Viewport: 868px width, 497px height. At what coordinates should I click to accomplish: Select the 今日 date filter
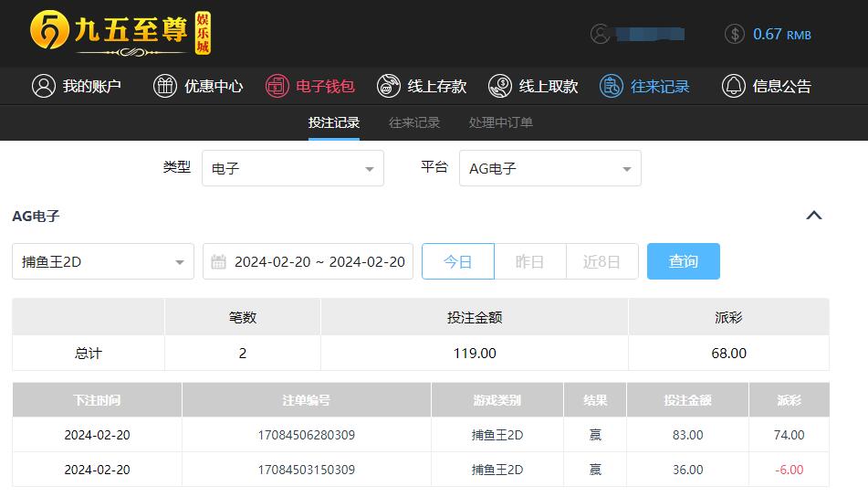coord(458,261)
